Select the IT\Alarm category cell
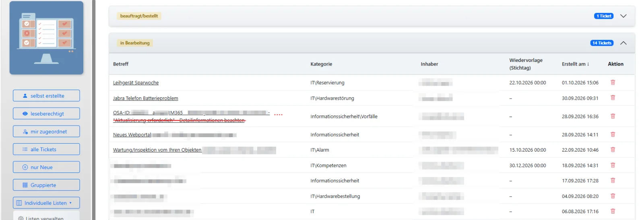This screenshot has height=220, width=644. click(320, 150)
